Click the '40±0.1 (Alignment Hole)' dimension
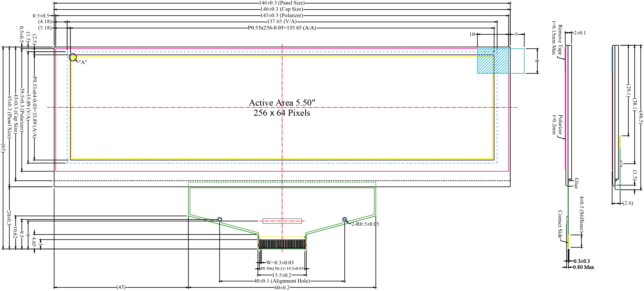The width and height of the screenshot is (644, 291). coord(282,281)
